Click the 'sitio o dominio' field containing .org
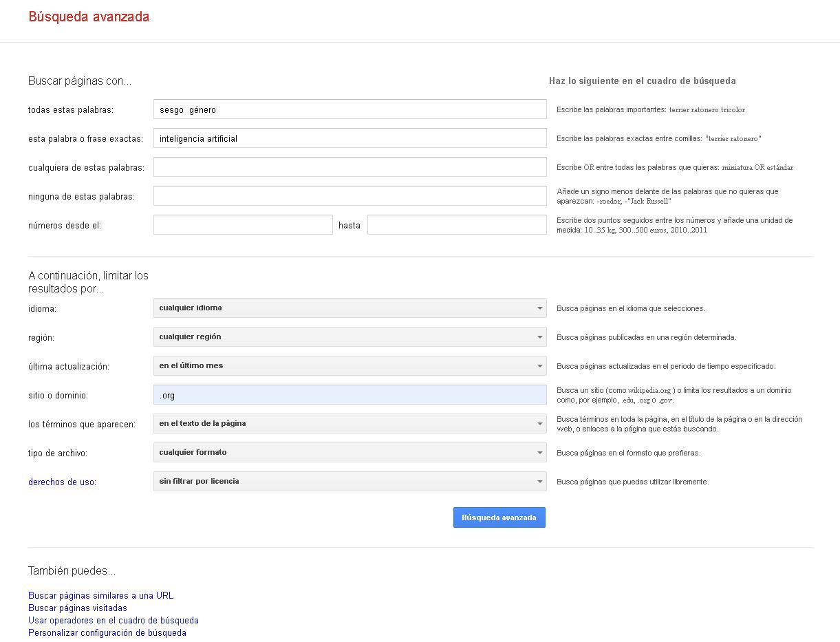This screenshot has width=840, height=642. pyautogui.click(x=349, y=395)
